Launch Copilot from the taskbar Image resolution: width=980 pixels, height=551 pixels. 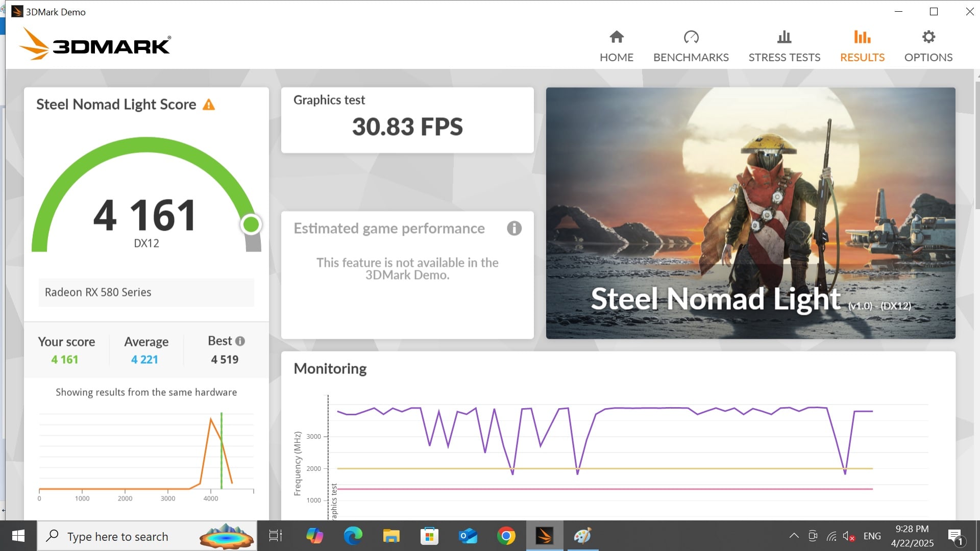pyautogui.click(x=314, y=536)
